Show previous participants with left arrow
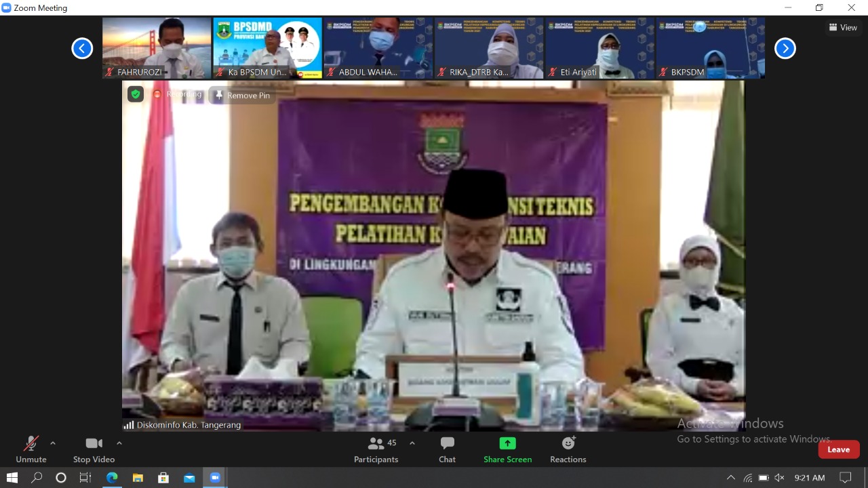 click(82, 48)
